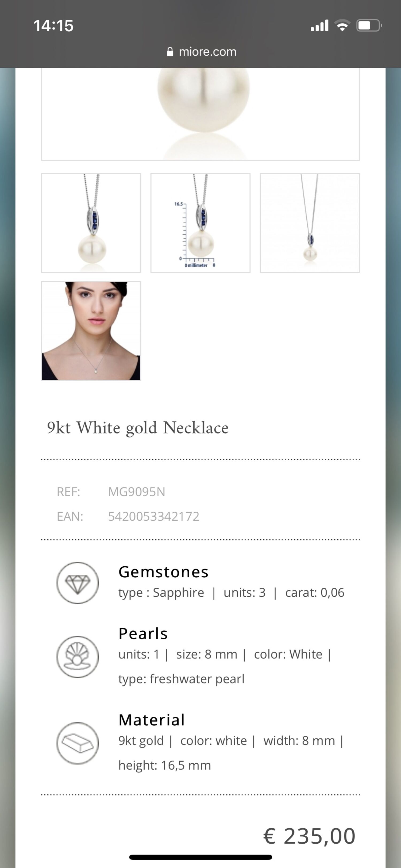Tap the Pearls shell icon
Image resolution: width=401 pixels, height=868 pixels.
(78, 656)
